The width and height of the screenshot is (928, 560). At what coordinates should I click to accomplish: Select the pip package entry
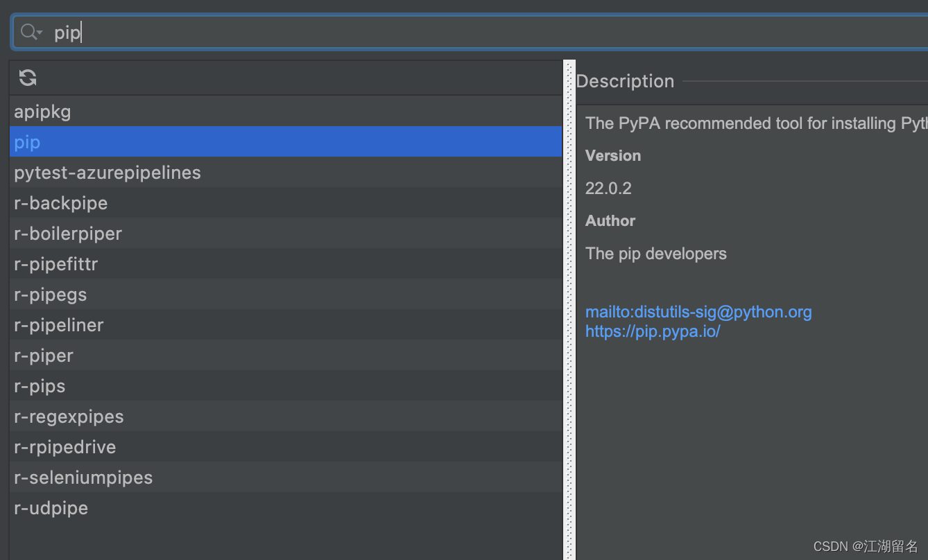pyautogui.click(x=28, y=142)
